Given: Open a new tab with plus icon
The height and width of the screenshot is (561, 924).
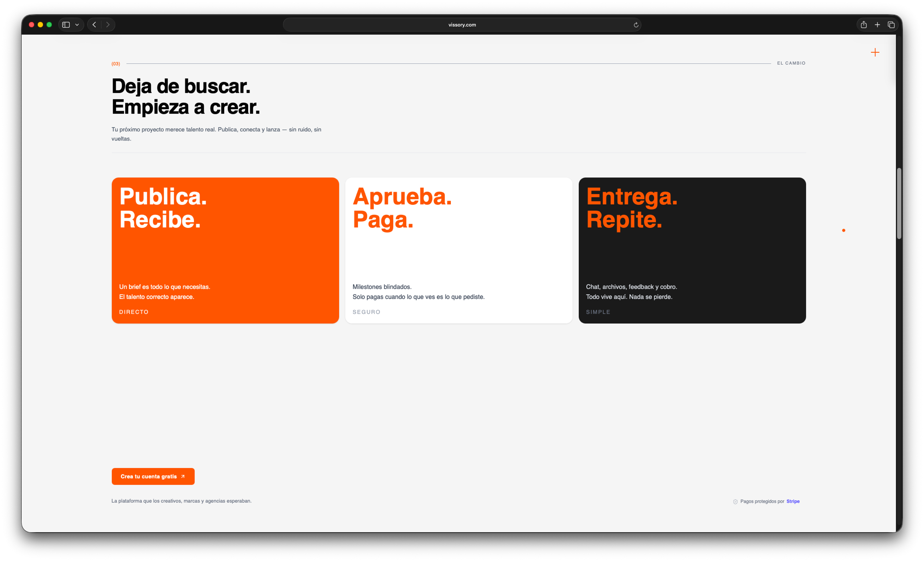Looking at the screenshot, I should pos(877,25).
